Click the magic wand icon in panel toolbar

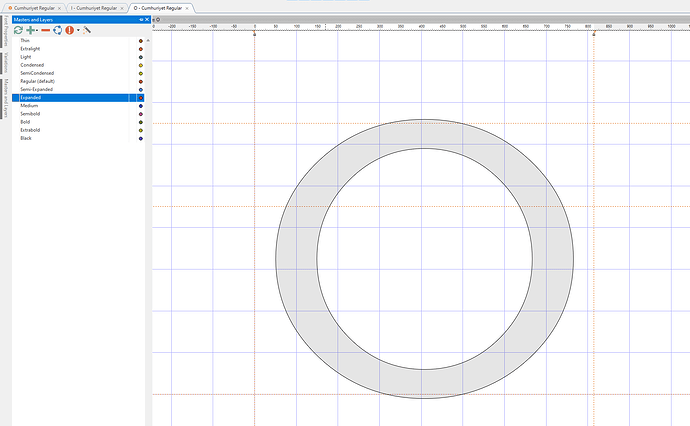[x=88, y=30]
